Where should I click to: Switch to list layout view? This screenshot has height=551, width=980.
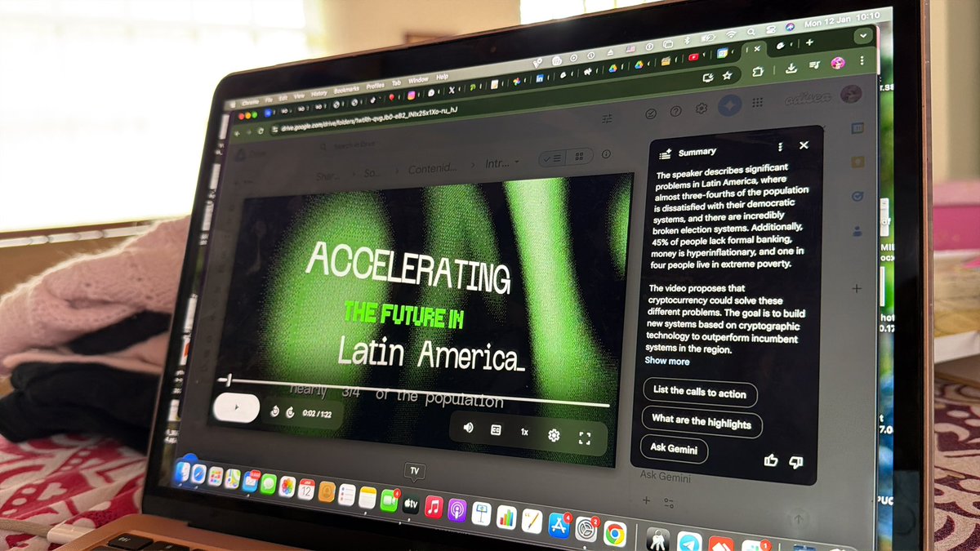(x=552, y=158)
